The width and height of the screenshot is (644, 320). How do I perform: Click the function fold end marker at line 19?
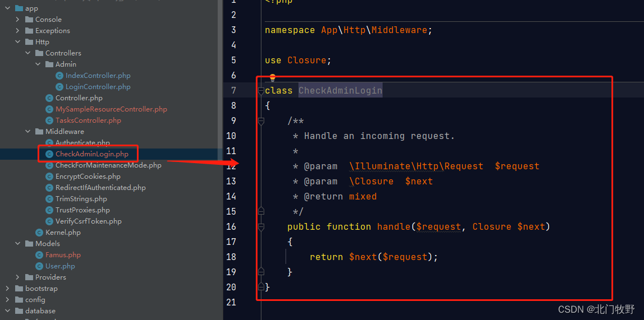coord(261,272)
